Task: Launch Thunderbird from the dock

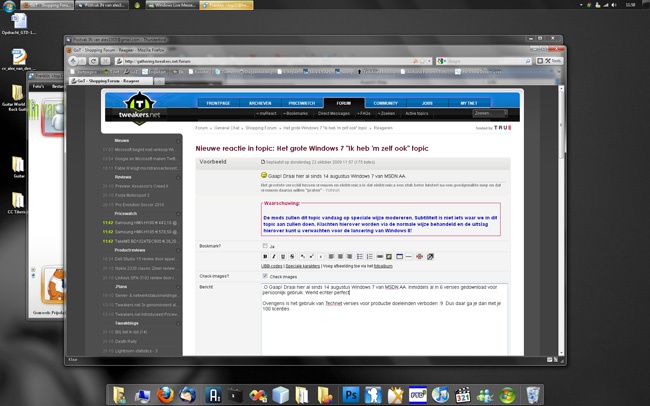Action: [x=188, y=395]
